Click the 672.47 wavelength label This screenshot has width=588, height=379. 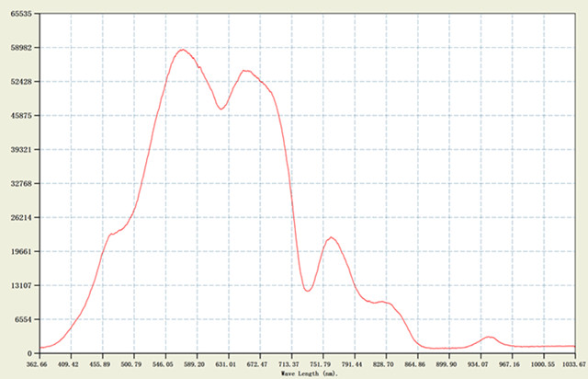[257, 364]
